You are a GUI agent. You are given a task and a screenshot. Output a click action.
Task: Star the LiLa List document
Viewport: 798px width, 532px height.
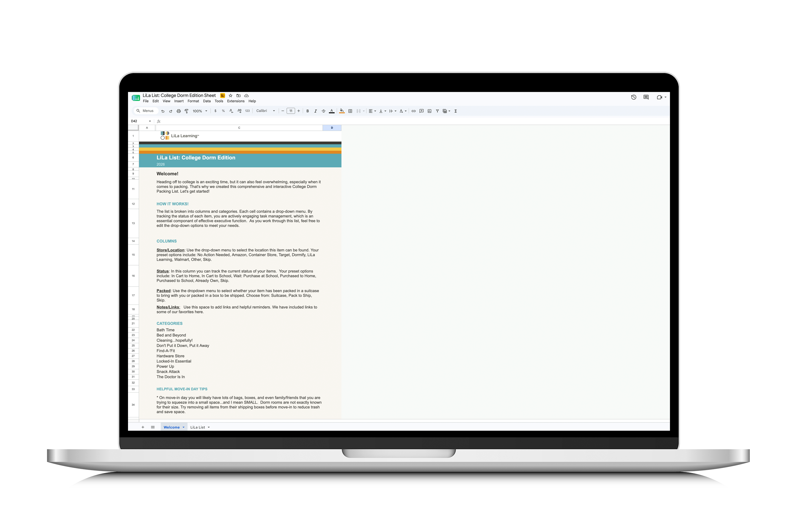tap(230, 96)
